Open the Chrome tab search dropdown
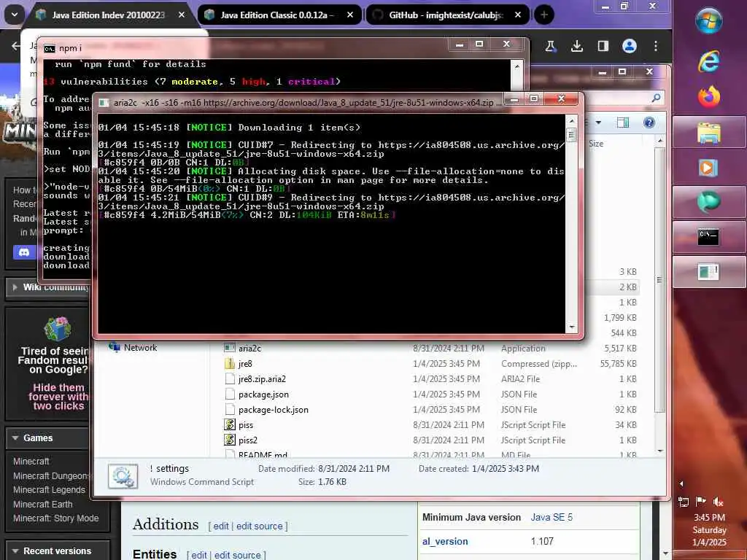Viewport: 747px width, 560px height. click(x=15, y=15)
